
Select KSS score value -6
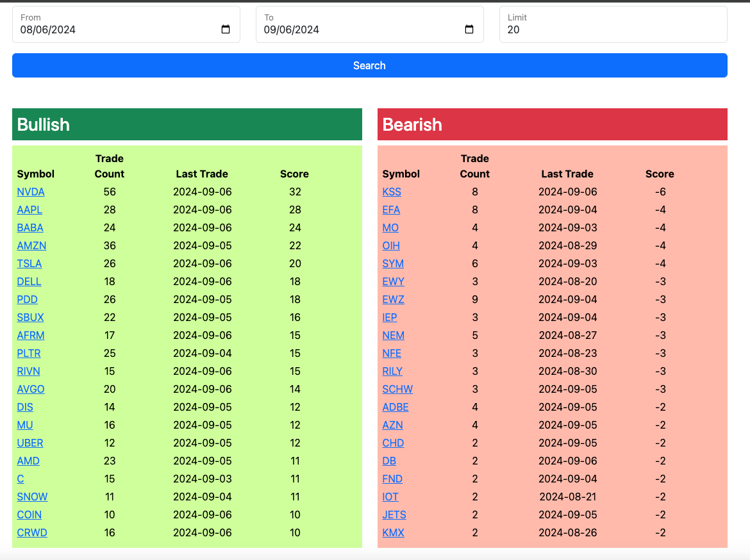click(x=660, y=192)
